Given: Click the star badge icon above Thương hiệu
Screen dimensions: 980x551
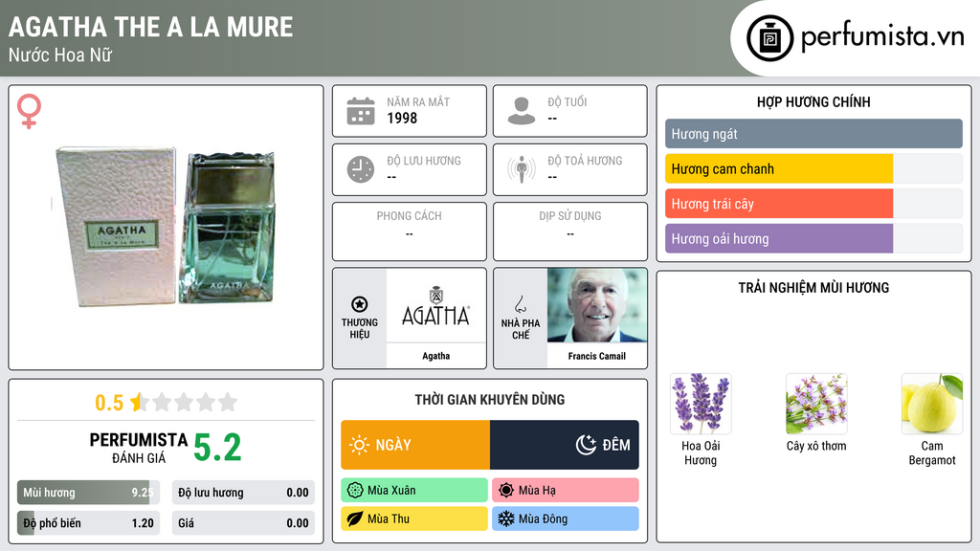Looking at the screenshot, I should 360,304.
